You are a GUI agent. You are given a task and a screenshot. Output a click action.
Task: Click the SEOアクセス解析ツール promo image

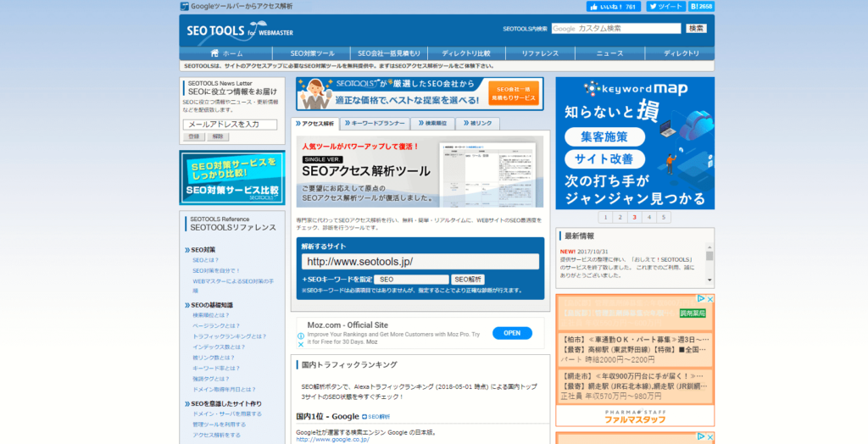420,172
